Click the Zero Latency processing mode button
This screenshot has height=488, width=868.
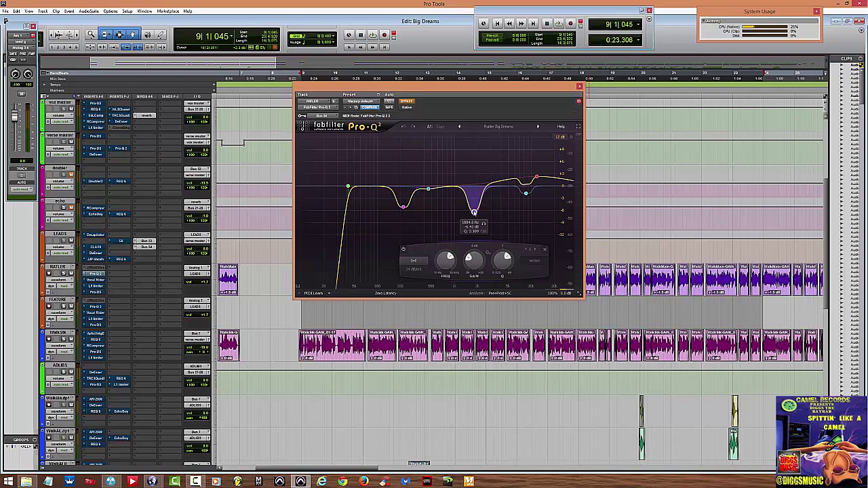385,293
